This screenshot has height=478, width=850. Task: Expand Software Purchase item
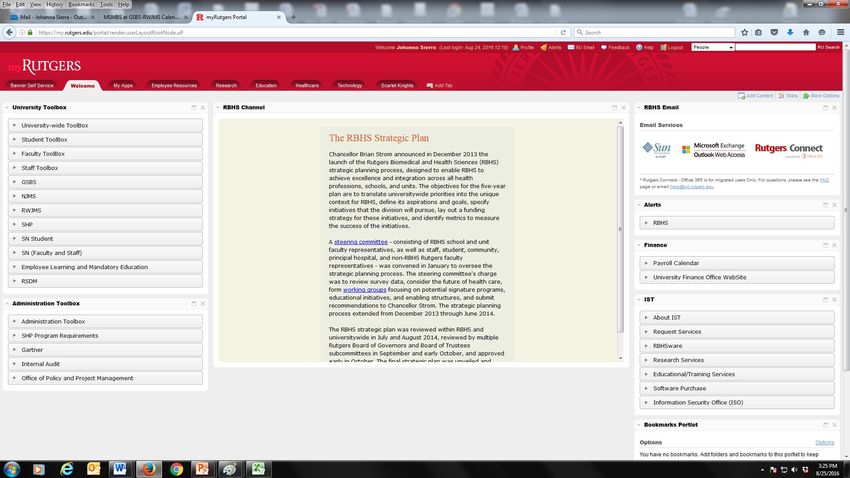coord(737,389)
